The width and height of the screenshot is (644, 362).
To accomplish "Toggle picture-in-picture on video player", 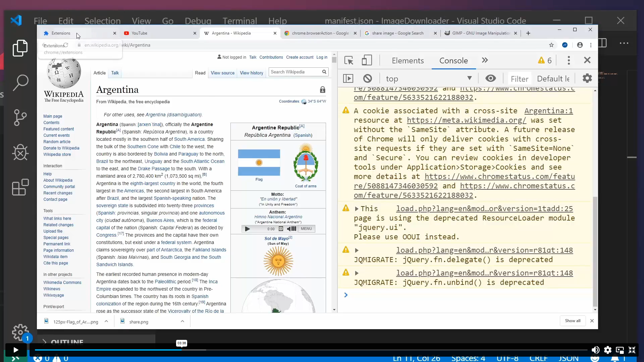I will 620,350.
